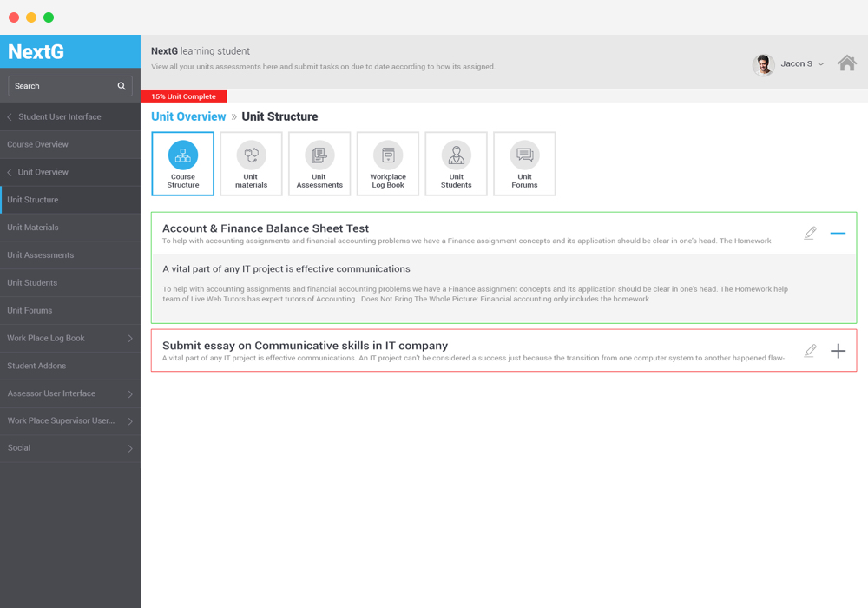Collapse the Account & Finance Balance Sheet section
The height and width of the screenshot is (608, 868).
[838, 233]
